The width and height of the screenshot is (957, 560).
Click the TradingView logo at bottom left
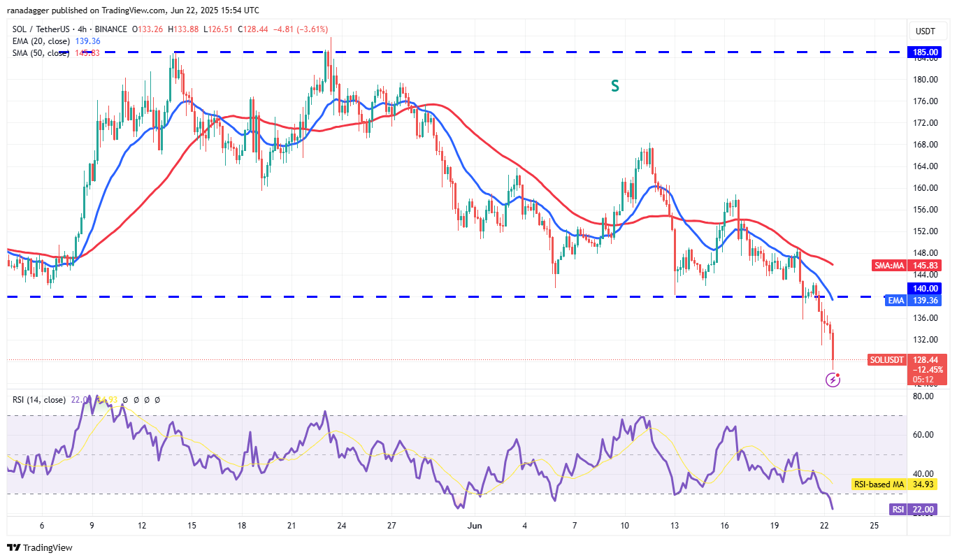[40, 547]
